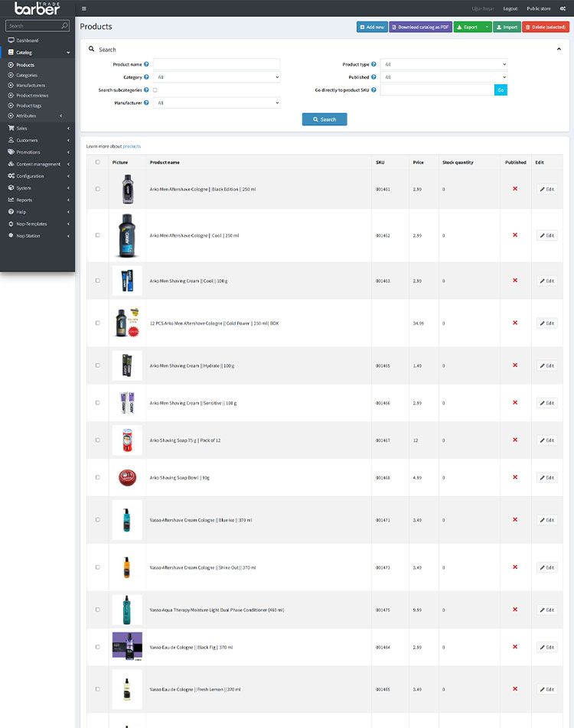Image resolution: width=574 pixels, height=728 pixels.
Task: Click Edit for Vasso Aqua Therapy Conditioner
Action: [x=547, y=609]
